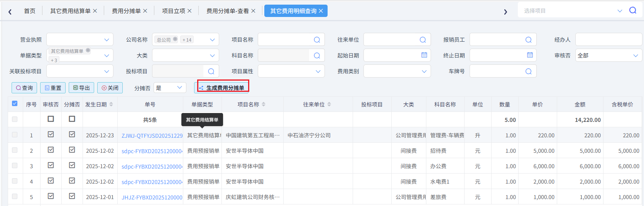Image resolution: width=644 pixels, height=206 pixels.
Task: Click search icon in 车牌号 field
Action: coord(528,71)
